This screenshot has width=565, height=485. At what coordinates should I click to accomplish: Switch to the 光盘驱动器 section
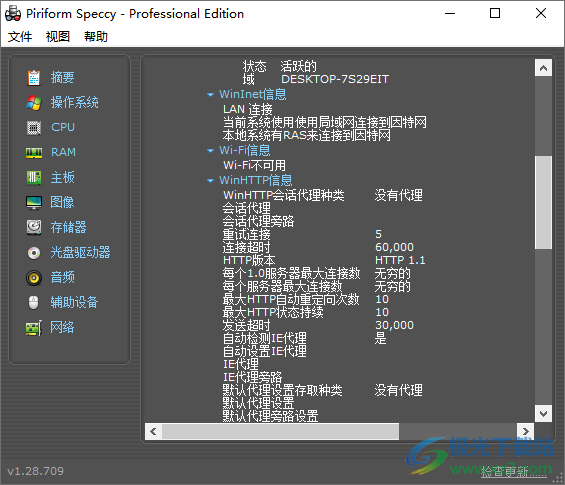click(80, 252)
